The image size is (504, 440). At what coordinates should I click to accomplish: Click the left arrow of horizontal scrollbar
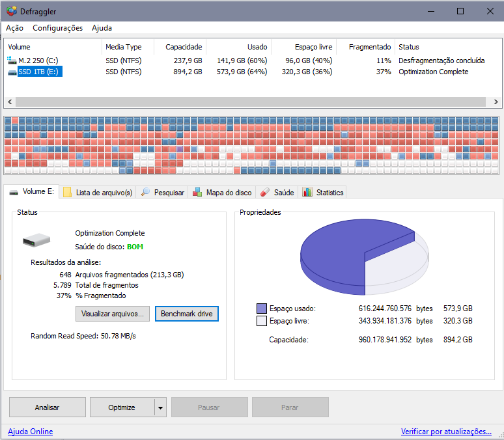10,102
